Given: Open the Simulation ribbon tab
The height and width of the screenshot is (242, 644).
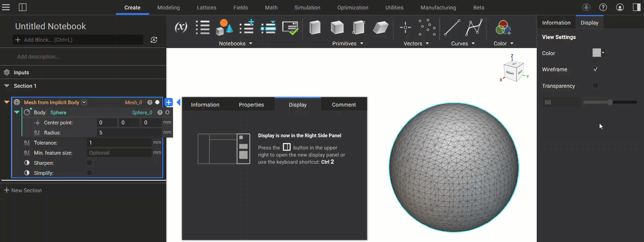Looking at the screenshot, I should tap(307, 7).
